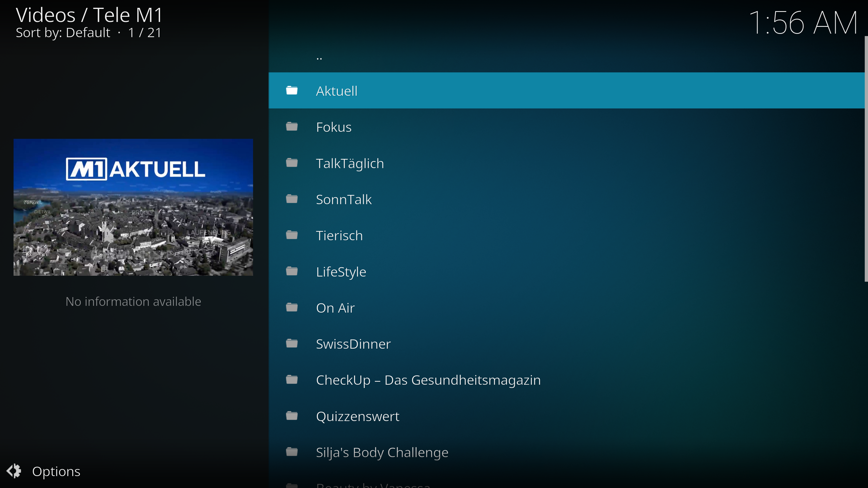
Task: Go up via the parent directory '..' entry
Action: (319, 57)
